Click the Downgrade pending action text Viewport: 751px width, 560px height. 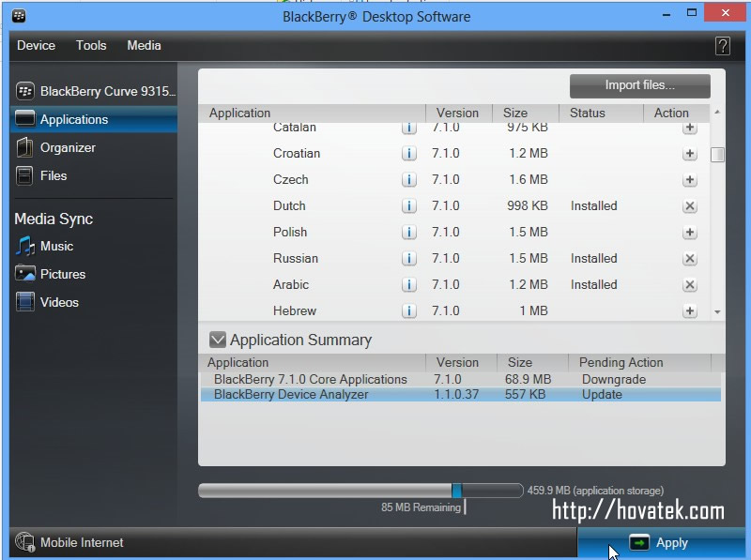pos(614,380)
